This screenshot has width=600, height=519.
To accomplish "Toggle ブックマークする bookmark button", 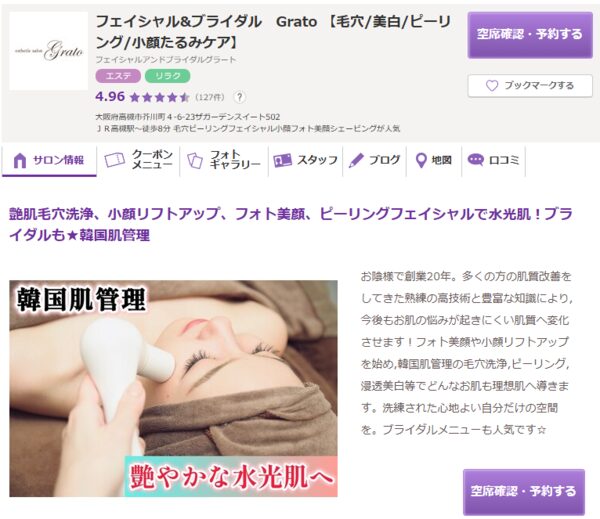I will 530,85.
